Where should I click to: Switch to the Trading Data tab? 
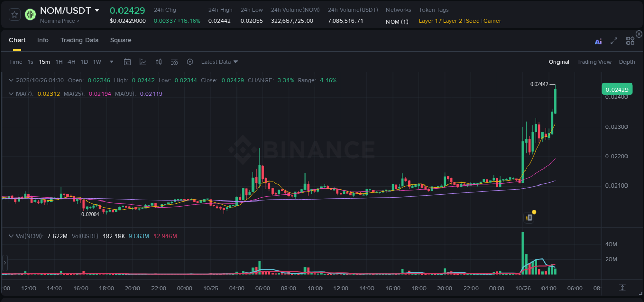pyautogui.click(x=79, y=40)
